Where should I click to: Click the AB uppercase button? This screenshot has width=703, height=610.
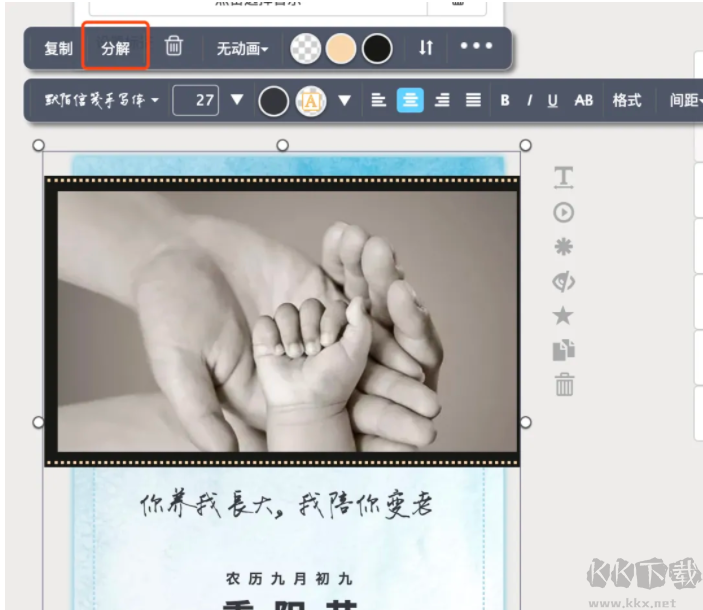click(x=584, y=100)
